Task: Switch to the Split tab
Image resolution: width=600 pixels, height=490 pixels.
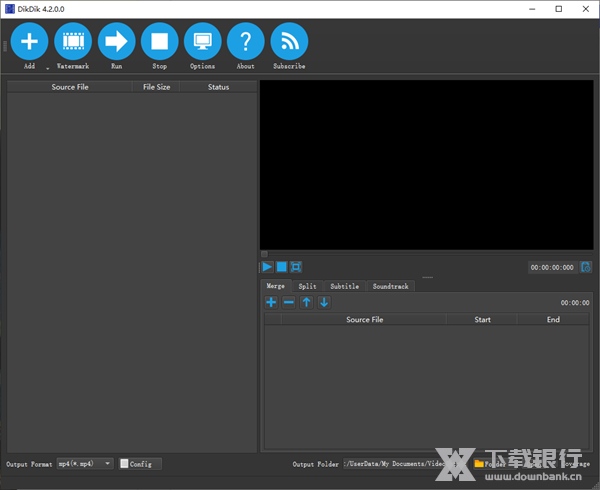Action: coord(307,286)
